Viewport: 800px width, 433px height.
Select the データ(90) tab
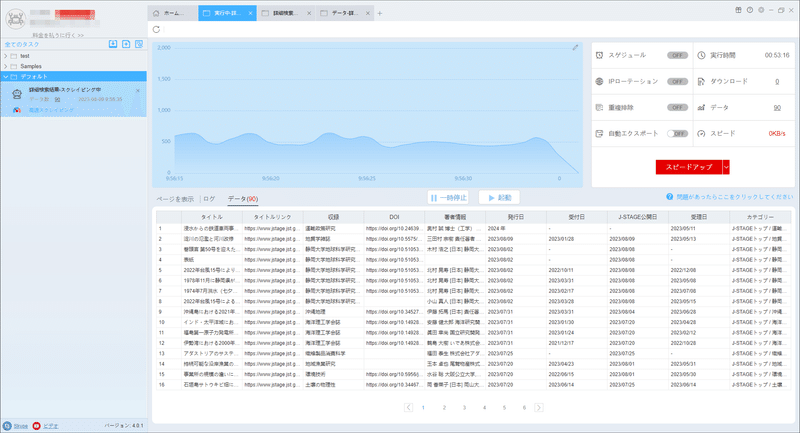coord(242,199)
